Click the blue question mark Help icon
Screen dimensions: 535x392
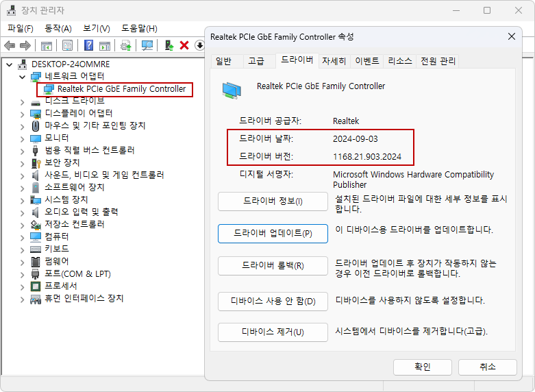coord(89,45)
